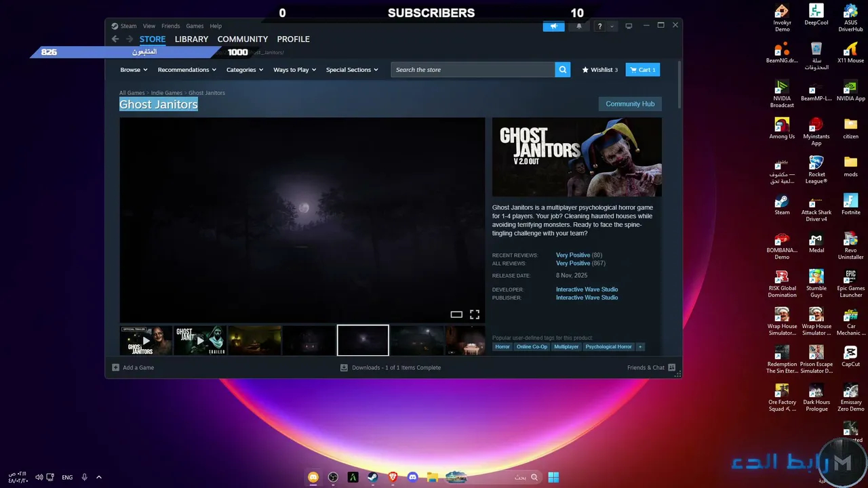
Task: Expand the Recommendations dropdown
Action: [187, 70]
